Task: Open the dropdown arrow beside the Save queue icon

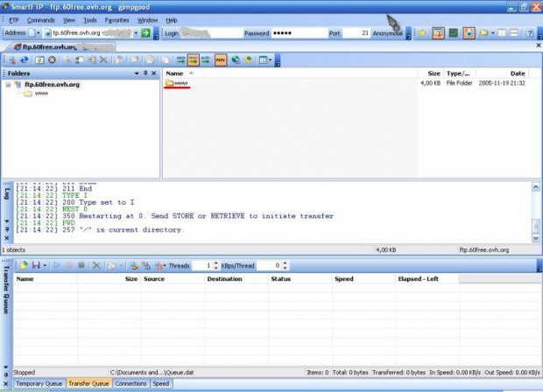Action: coord(45,266)
